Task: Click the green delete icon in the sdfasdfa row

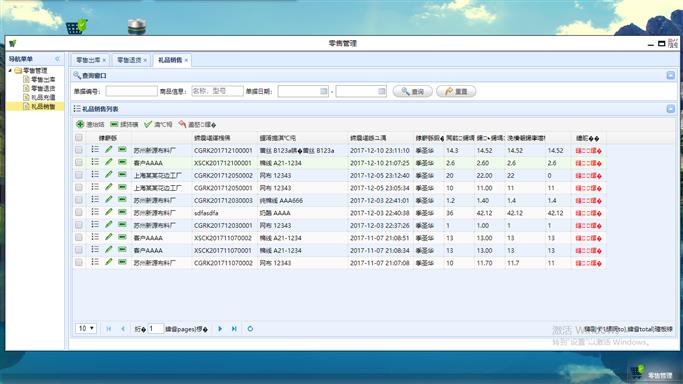Action: pos(122,212)
